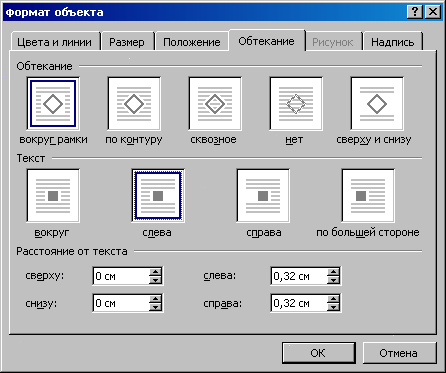Cancel using the «Отмена» button
Viewport: 446px width, 373px height.
click(399, 353)
